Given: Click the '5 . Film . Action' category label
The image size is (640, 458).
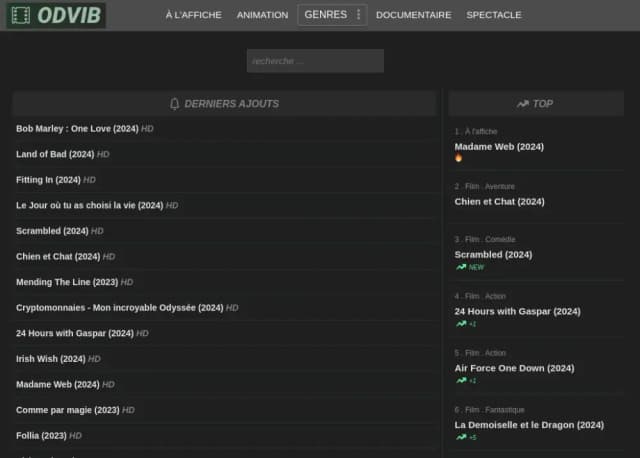Looking at the screenshot, I should coord(480,353).
